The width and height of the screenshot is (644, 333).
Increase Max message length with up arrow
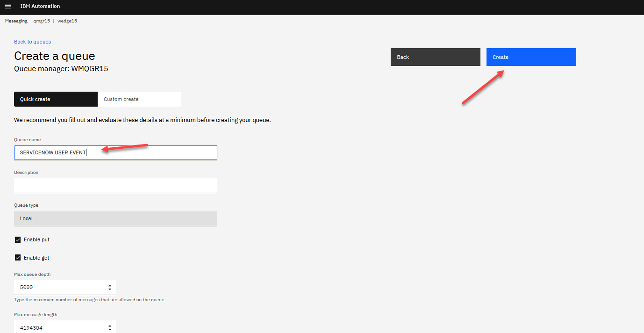tap(110, 326)
